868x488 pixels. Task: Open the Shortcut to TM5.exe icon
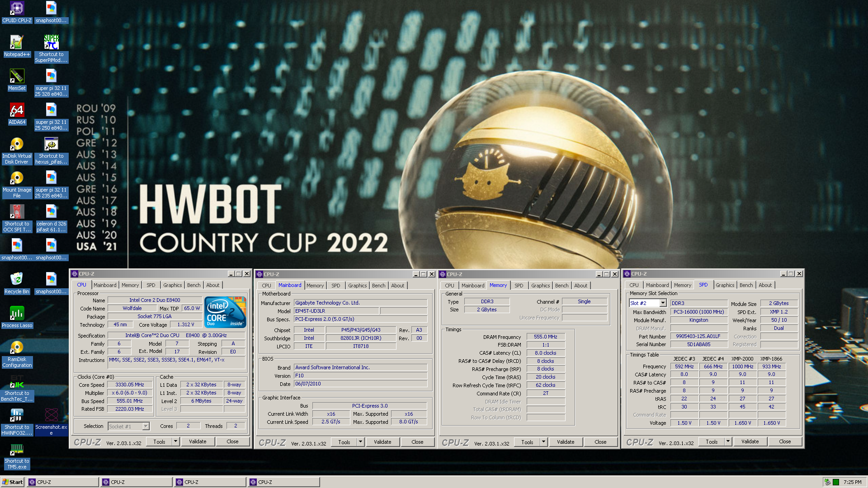coord(17,455)
